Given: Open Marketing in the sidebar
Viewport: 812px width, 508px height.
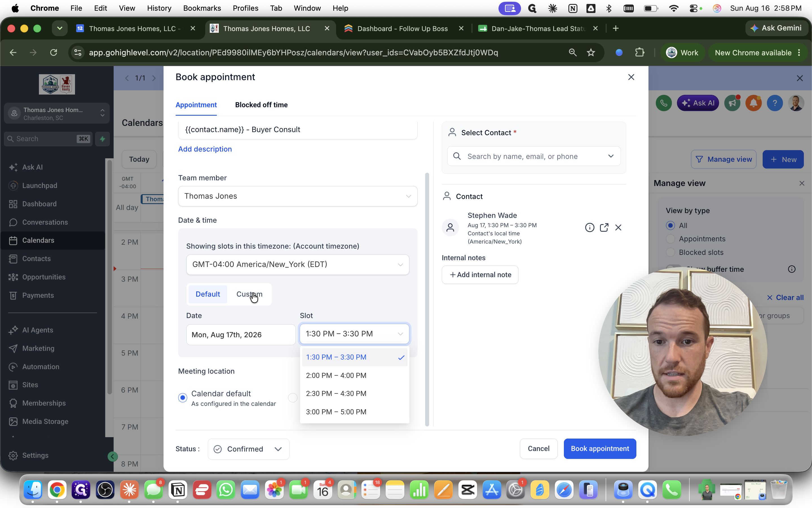Looking at the screenshot, I should [x=38, y=349].
